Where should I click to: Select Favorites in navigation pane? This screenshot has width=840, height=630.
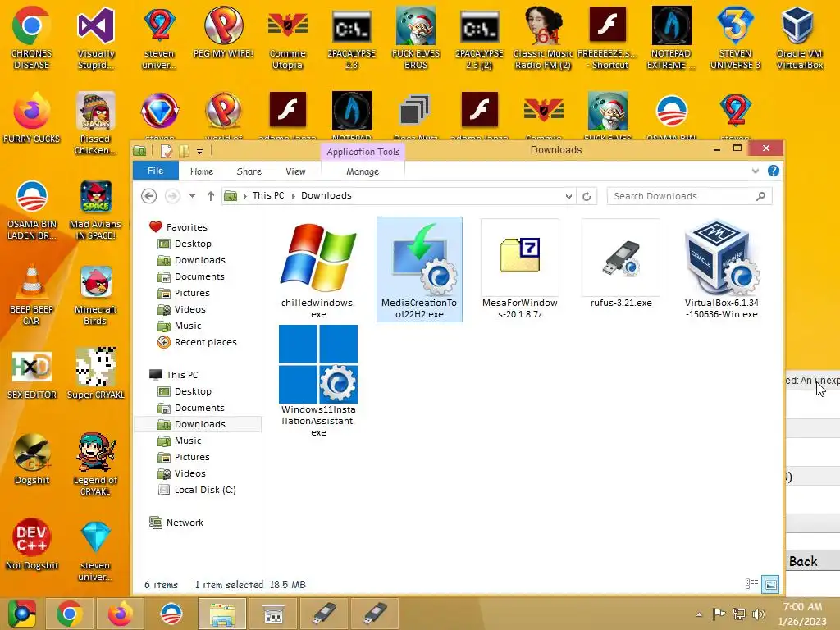click(186, 227)
